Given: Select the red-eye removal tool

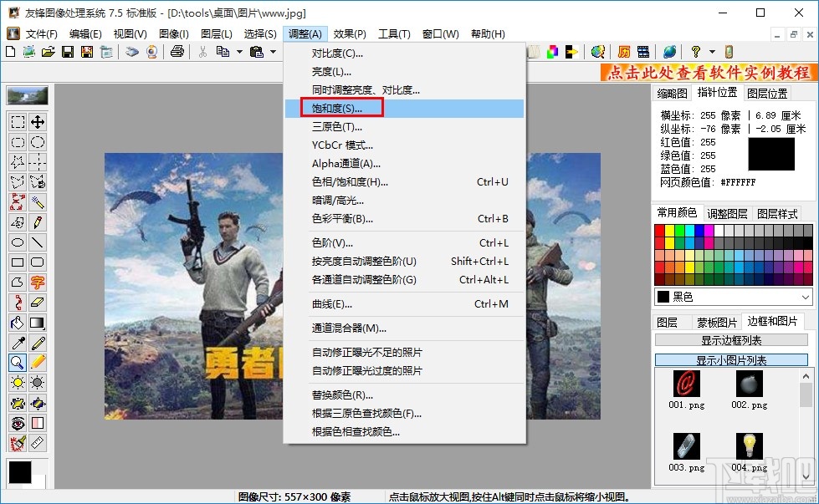Looking at the screenshot, I should coord(18,423).
